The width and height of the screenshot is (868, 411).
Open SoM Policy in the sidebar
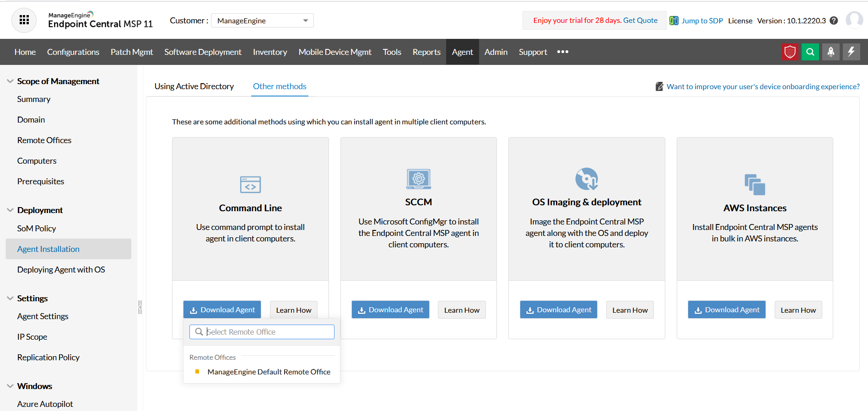tap(37, 229)
